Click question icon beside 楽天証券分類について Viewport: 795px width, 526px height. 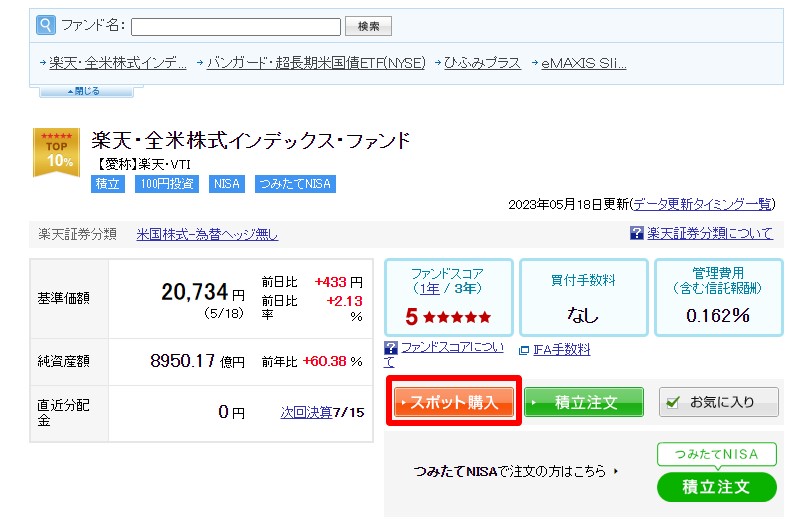(x=636, y=233)
